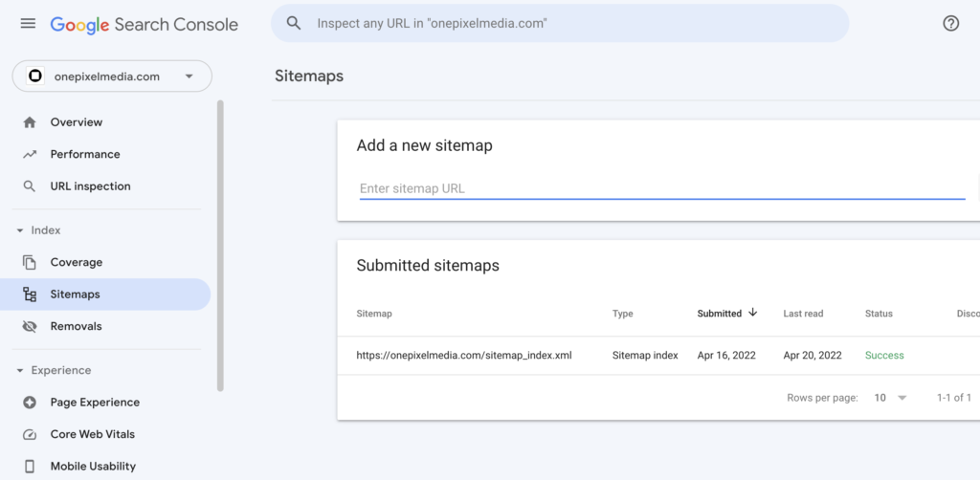Click the Add a new sitemap heading
The height and width of the screenshot is (480, 980).
[x=424, y=145]
